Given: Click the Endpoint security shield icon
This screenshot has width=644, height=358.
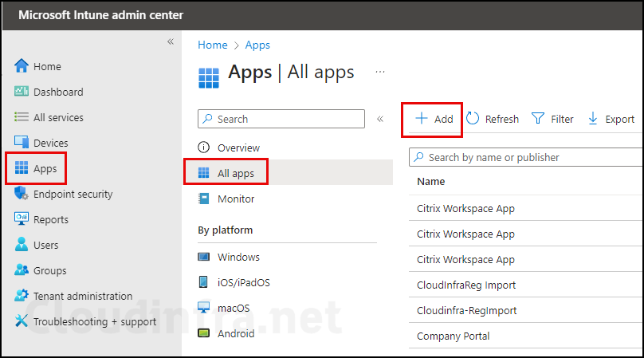Looking at the screenshot, I should point(22,194).
